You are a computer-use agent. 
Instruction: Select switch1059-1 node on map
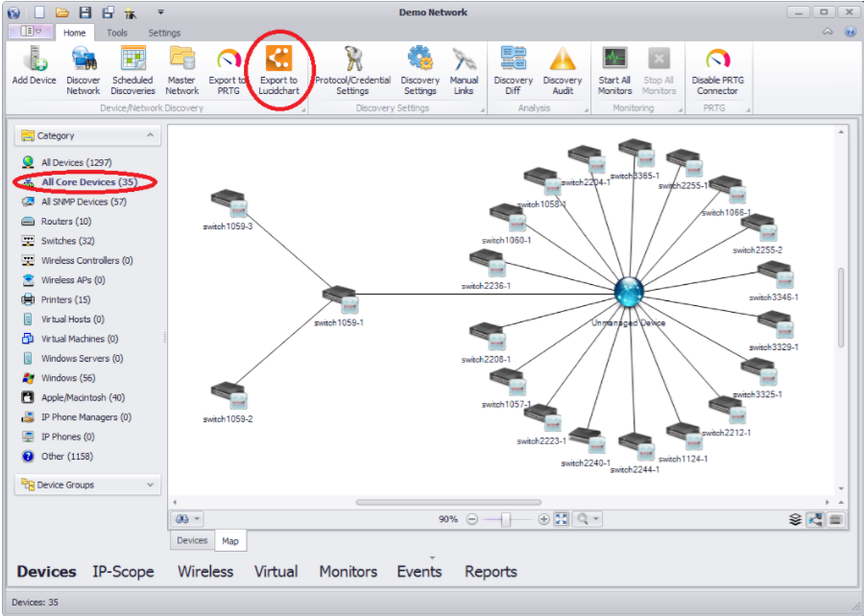(341, 299)
